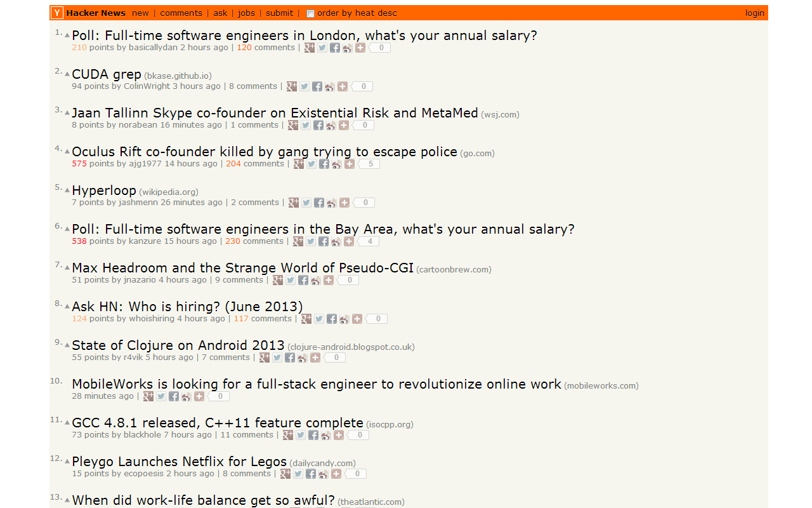Open more sharing options for Clojure Android story

tap(315, 358)
